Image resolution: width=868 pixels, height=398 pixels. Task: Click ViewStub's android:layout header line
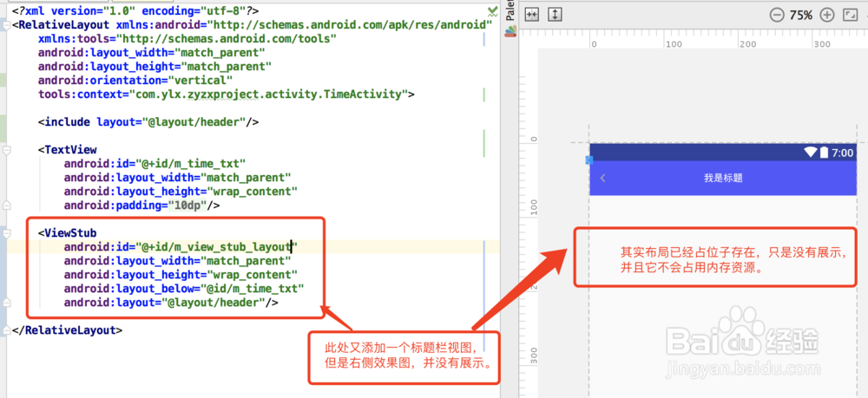[x=171, y=303]
